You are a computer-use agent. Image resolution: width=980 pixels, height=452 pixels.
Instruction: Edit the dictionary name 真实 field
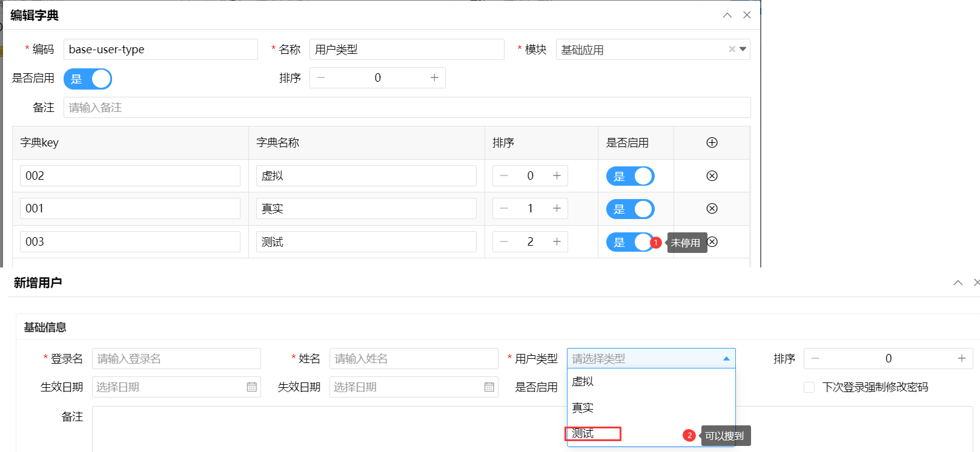tap(366, 208)
